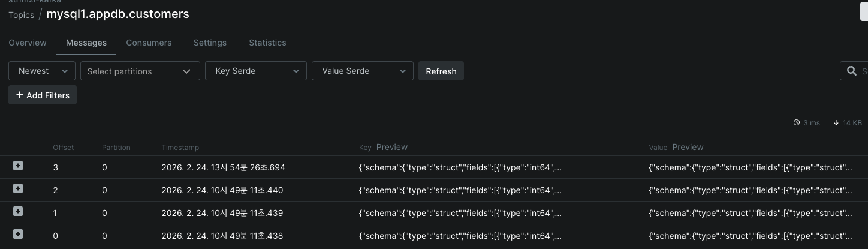Switch to the Consumers tab
Screen dimensions: 868x249
149,43
